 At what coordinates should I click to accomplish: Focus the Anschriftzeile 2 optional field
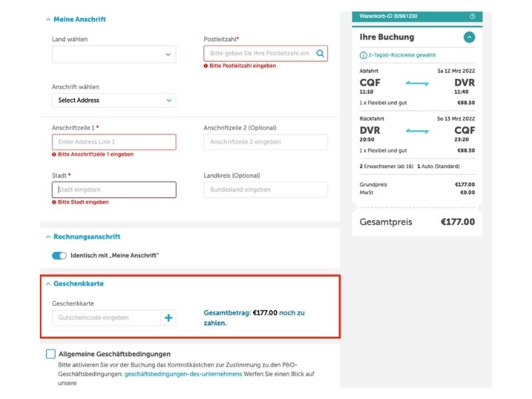[265, 142]
